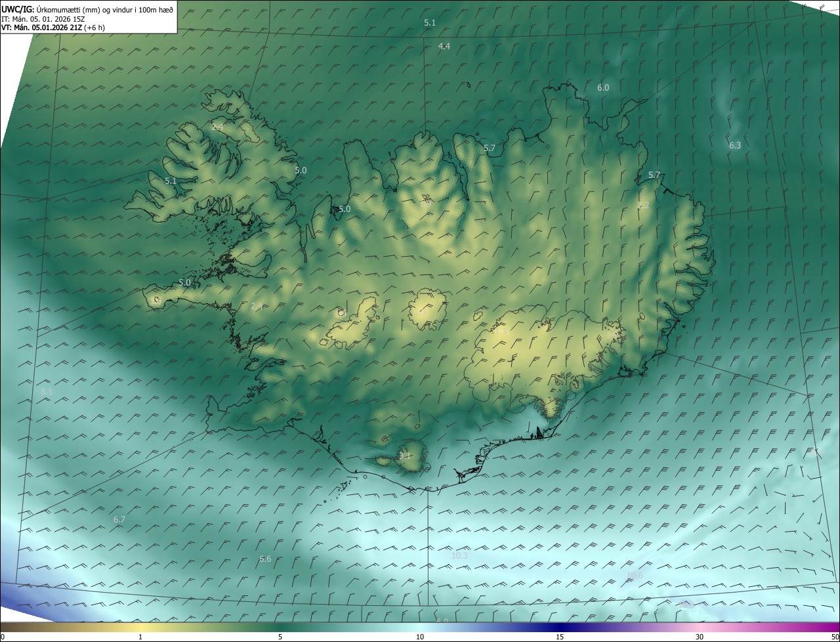840x642 pixels.
Task: Click the "VT: Mán. 05.01.2026 21Z (+6 h)" line
Action: click(x=53, y=28)
